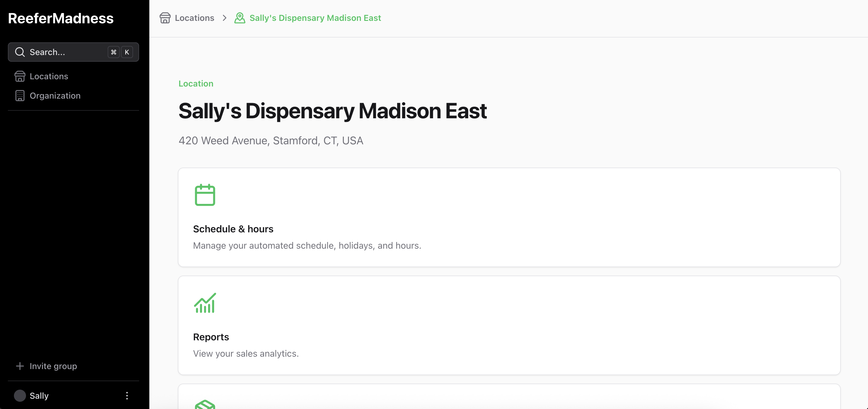This screenshot has width=868, height=409.
Task: Click the magnifying glass search icon
Action: pos(20,52)
